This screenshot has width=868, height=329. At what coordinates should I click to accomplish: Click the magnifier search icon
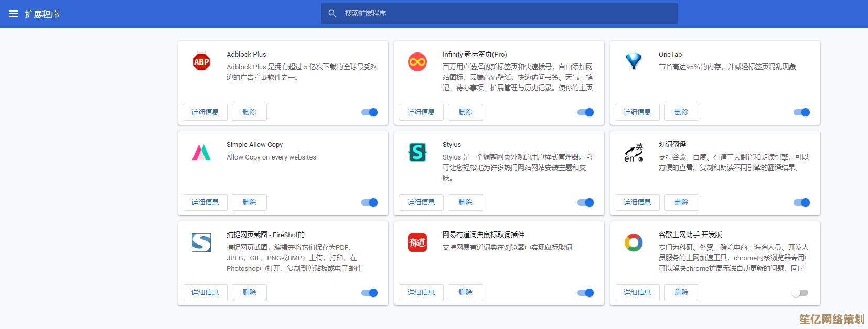pos(332,14)
